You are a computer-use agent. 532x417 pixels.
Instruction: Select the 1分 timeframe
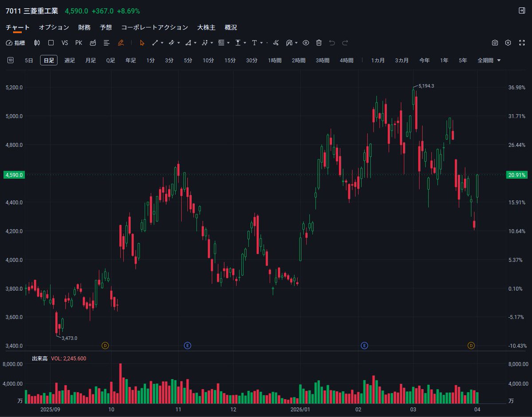[151, 60]
